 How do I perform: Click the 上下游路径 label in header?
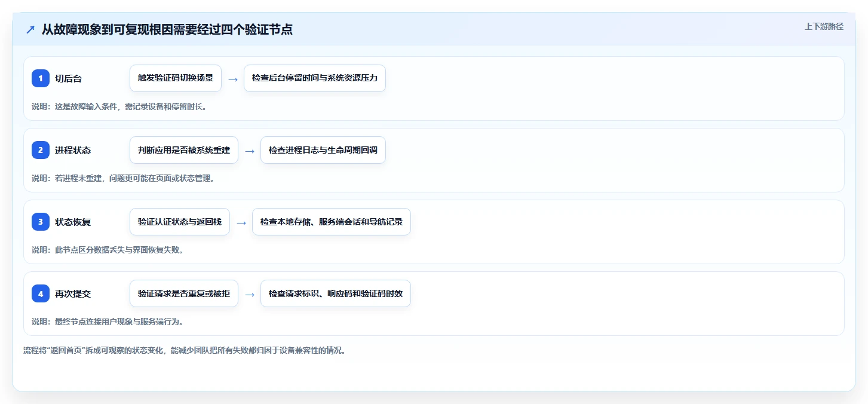click(824, 26)
